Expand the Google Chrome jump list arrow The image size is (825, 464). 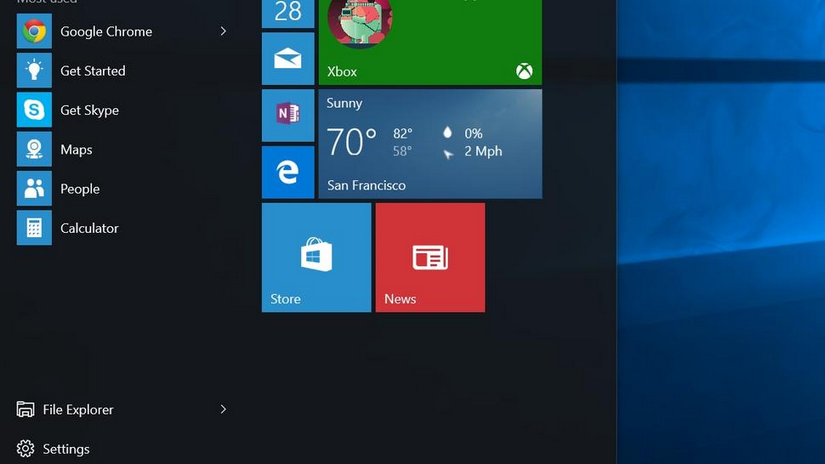pos(223,32)
